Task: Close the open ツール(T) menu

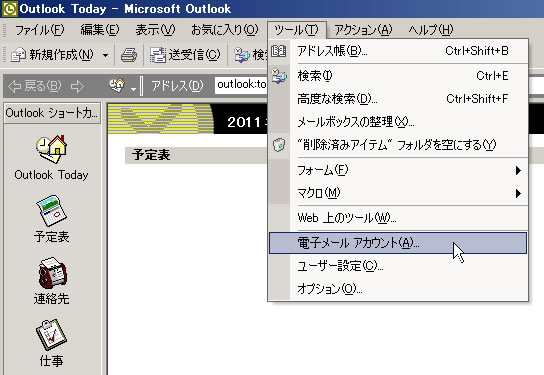Action: (x=297, y=30)
